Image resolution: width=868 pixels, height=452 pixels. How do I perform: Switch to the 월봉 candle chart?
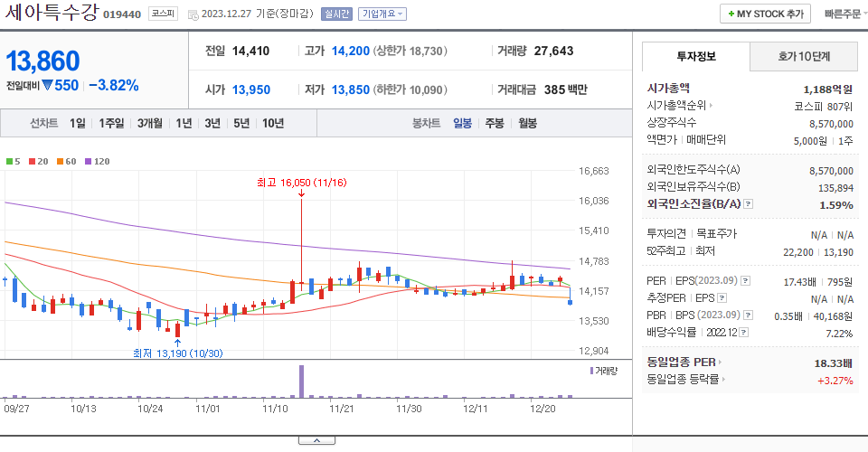tap(527, 123)
